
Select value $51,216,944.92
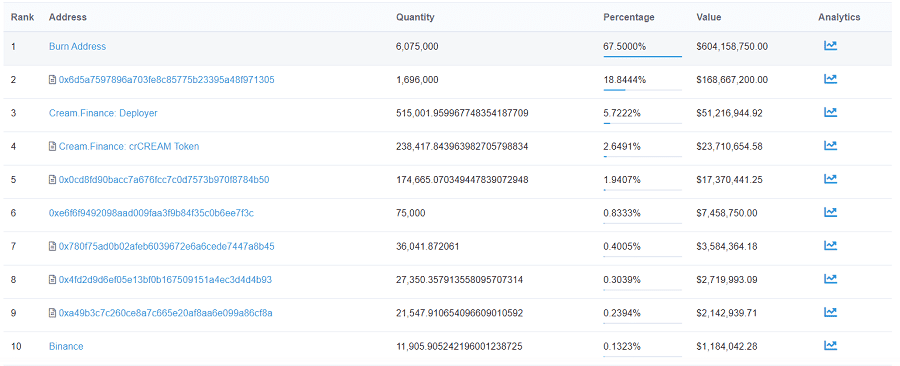click(730, 113)
